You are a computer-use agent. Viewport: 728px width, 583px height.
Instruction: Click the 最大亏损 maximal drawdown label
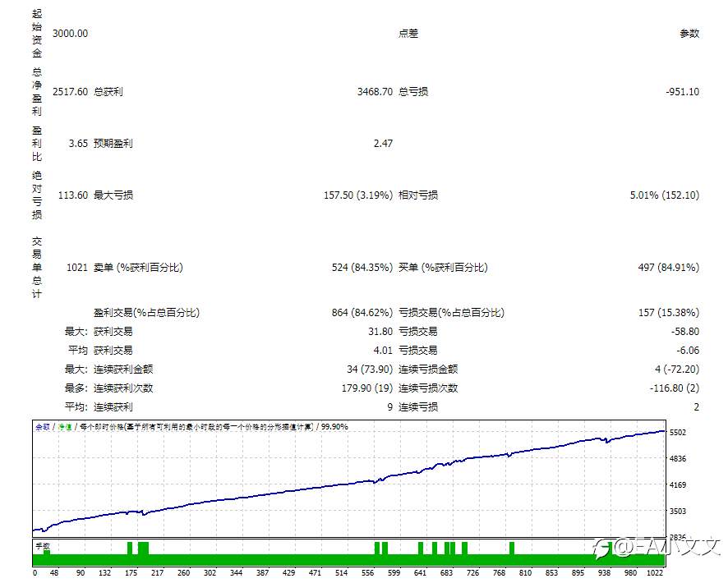click(113, 195)
